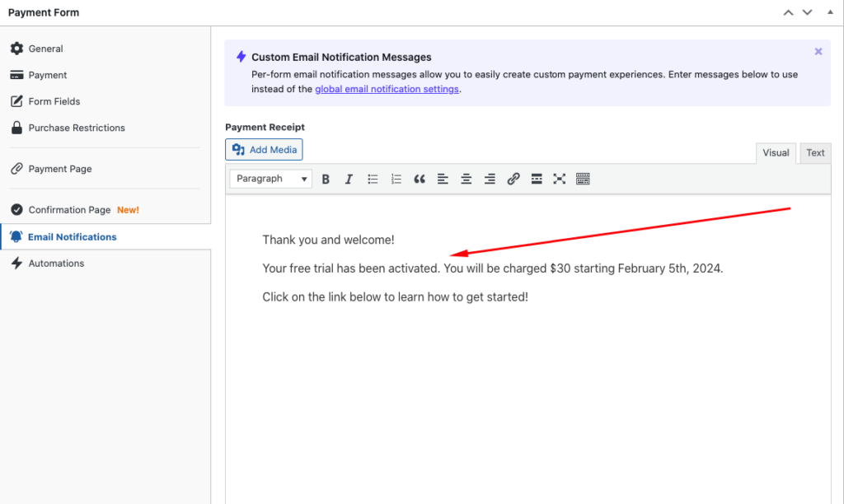Move Payment Form panel down

808,12
